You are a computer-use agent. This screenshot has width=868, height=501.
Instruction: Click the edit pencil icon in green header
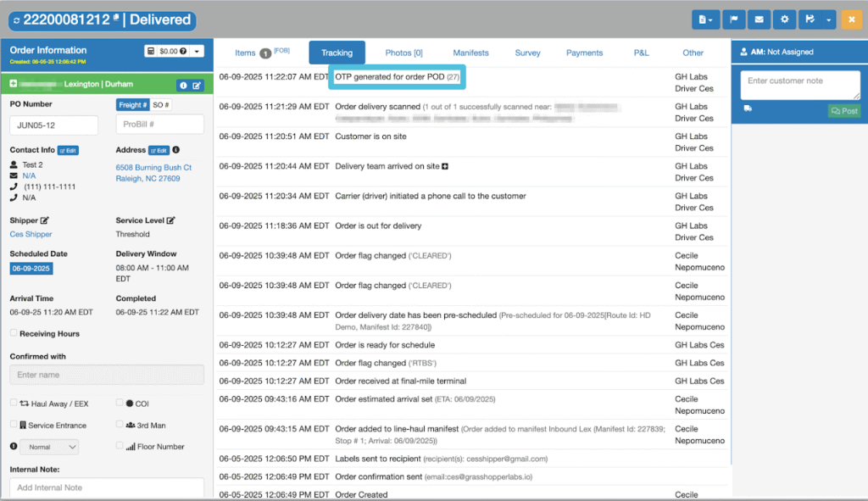point(197,86)
